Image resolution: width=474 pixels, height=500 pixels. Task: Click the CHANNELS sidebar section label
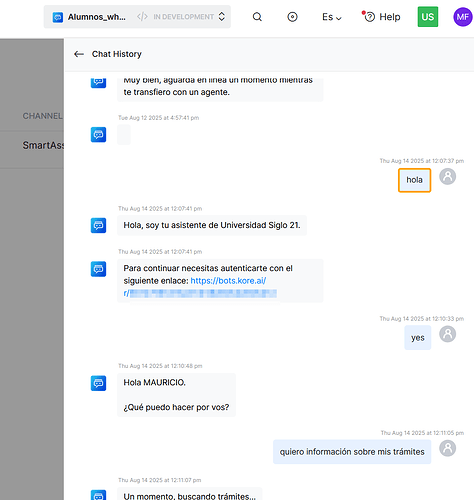click(43, 116)
